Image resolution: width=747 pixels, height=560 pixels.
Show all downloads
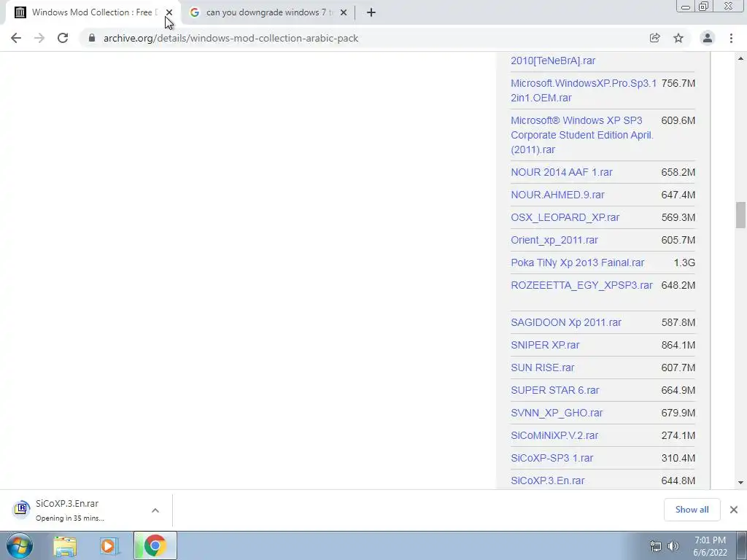(692, 510)
